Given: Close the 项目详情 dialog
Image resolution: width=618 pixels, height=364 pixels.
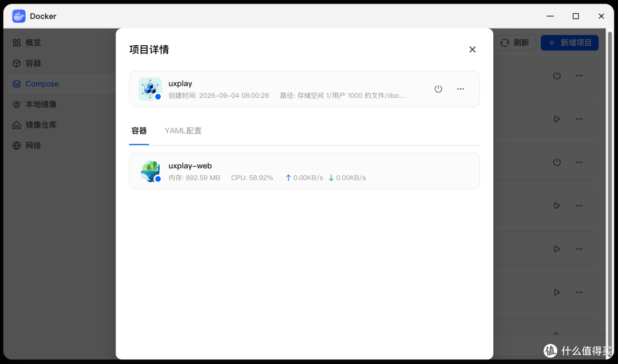Looking at the screenshot, I should click(472, 49).
